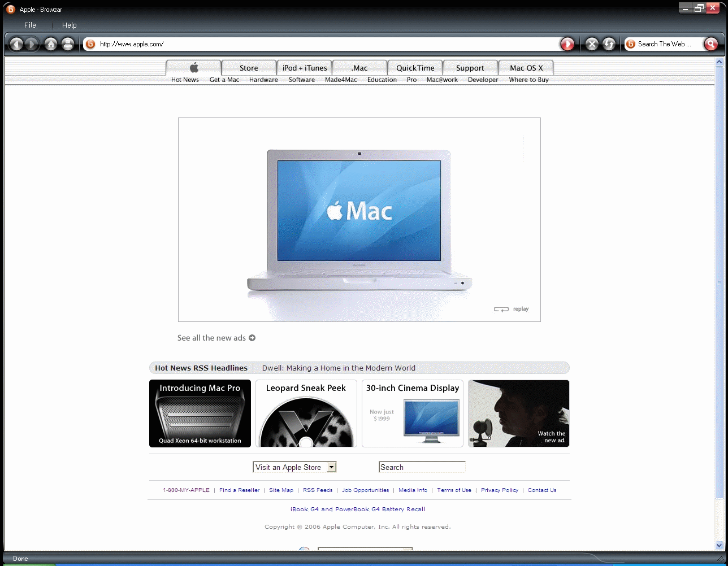Click the Developer subnav link

tap(483, 80)
